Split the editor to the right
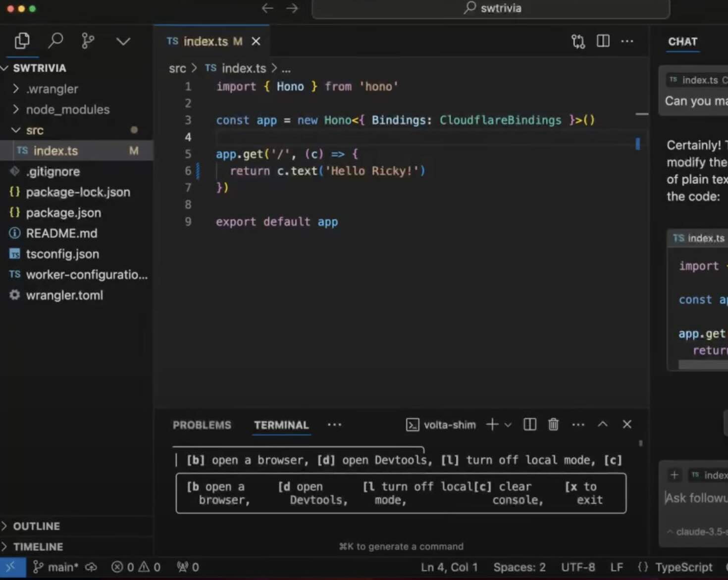The width and height of the screenshot is (728, 580). tap(603, 41)
